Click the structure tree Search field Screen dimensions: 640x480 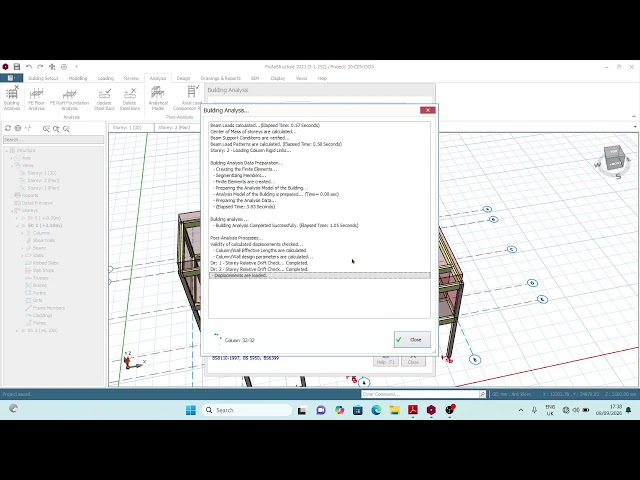click(x=53, y=140)
